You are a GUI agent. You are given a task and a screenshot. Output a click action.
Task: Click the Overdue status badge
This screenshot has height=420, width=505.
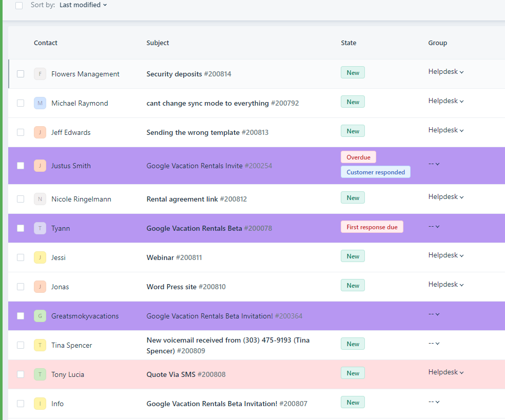pyautogui.click(x=358, y=157)
